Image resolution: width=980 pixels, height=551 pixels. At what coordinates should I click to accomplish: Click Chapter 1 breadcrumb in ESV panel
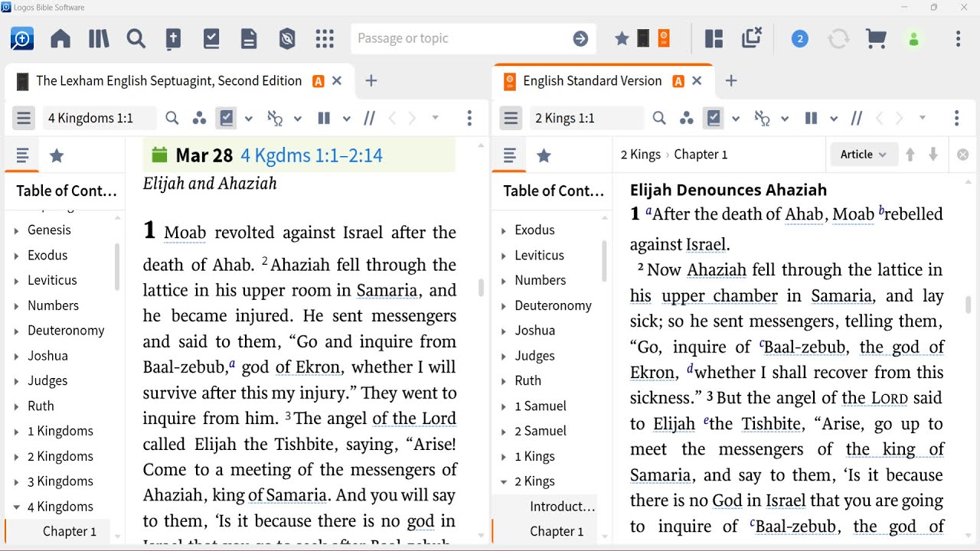click(701, 155)
